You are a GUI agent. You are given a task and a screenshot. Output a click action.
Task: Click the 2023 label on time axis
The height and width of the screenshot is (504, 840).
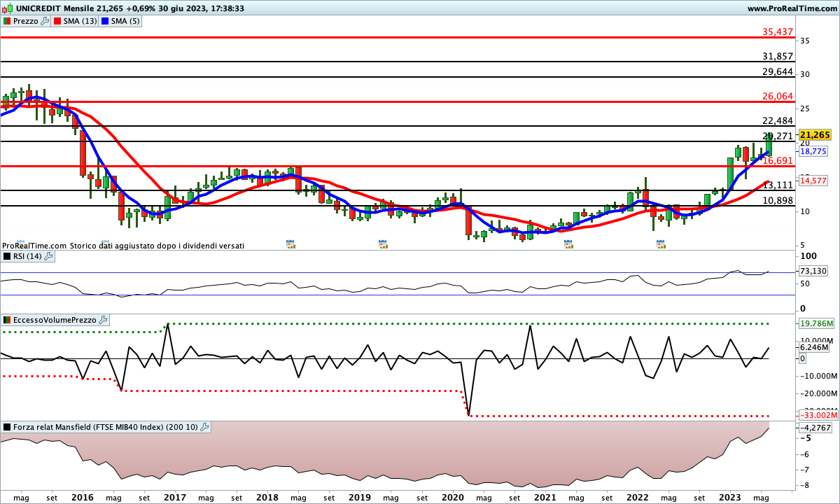(730, 498)
